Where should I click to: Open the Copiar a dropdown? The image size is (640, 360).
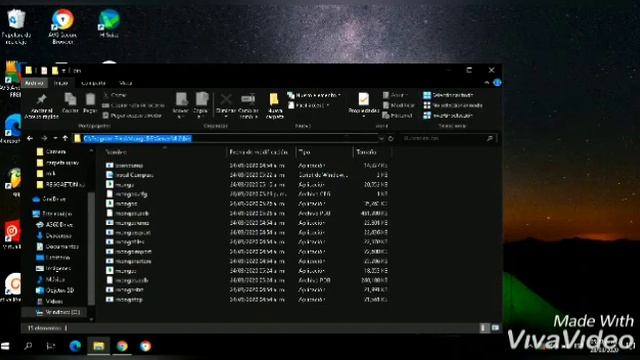click(x=201, y=106)
